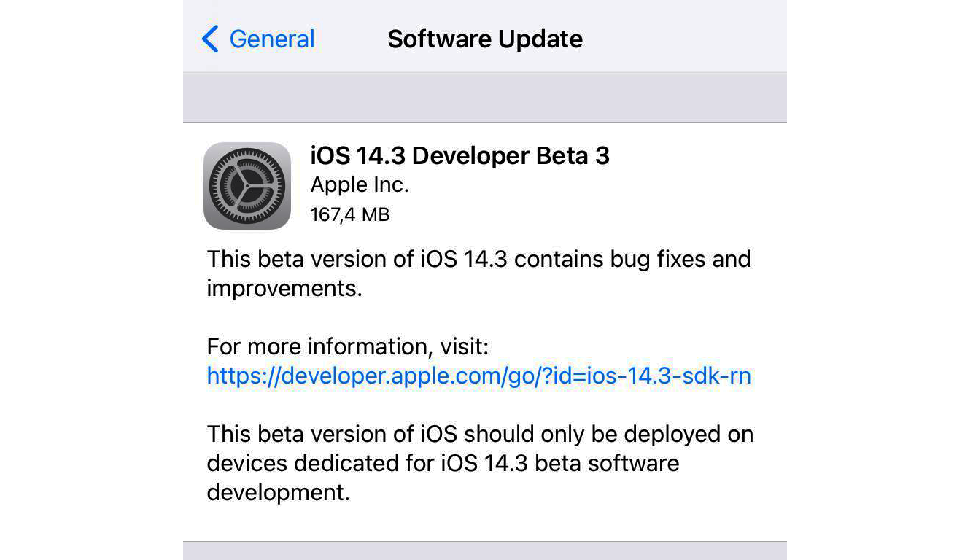Select the Apple Inc. publisher text
This screenshot has width=954, height=560.
pos(360,185)
